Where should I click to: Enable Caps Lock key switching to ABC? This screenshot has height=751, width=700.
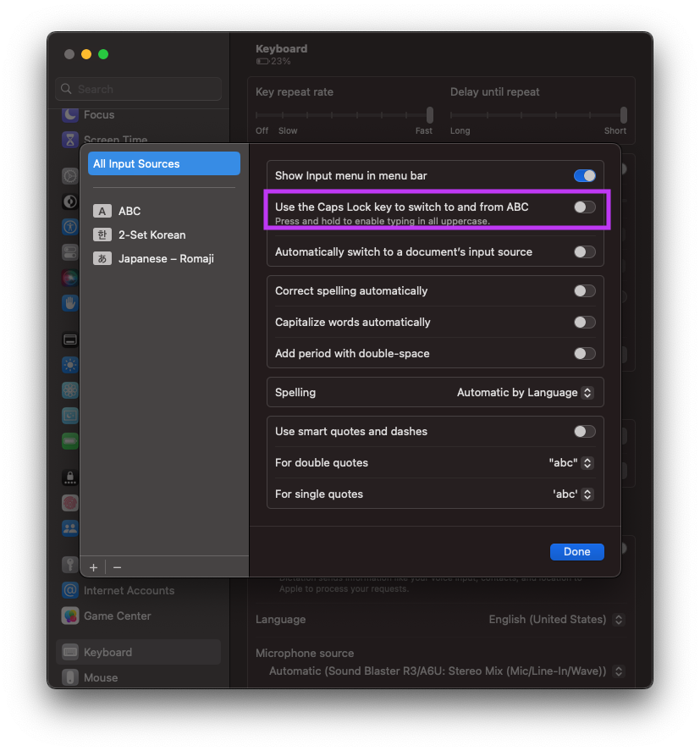point(584,207)
